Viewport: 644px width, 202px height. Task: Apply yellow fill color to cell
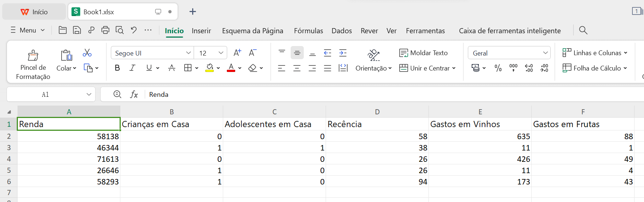click(x=210, y=68)
